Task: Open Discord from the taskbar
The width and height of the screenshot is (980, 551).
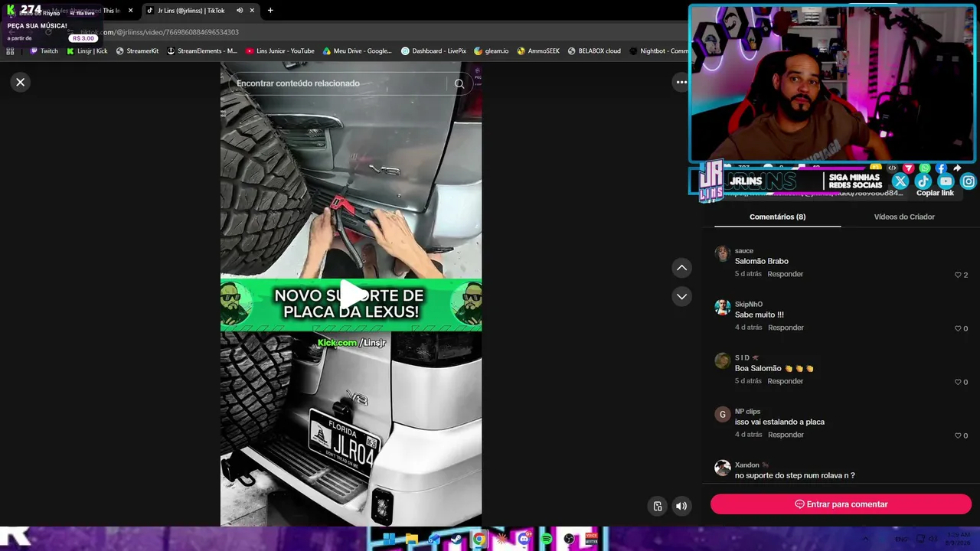Action: [524, 540]
